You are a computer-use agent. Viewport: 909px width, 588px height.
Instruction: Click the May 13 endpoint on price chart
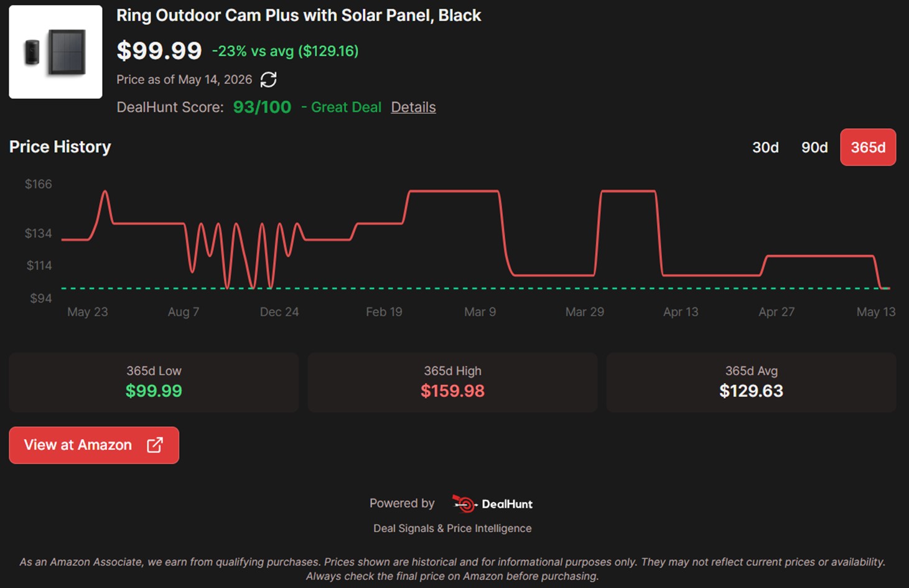[x=887, y=288]
